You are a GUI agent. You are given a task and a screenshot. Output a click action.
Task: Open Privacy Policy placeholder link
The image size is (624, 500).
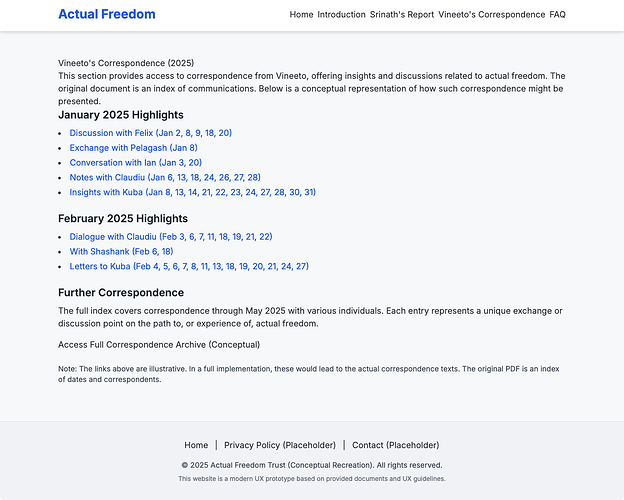[x=280, y=445]
